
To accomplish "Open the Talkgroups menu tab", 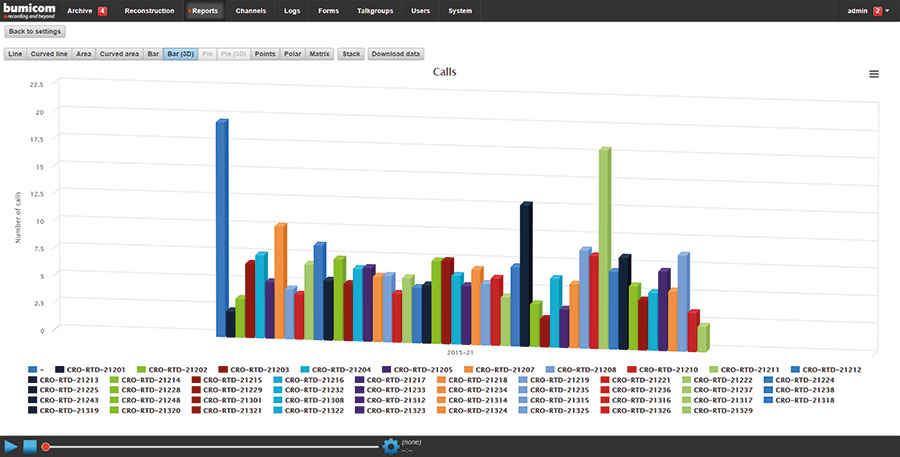I will [376, 11].
